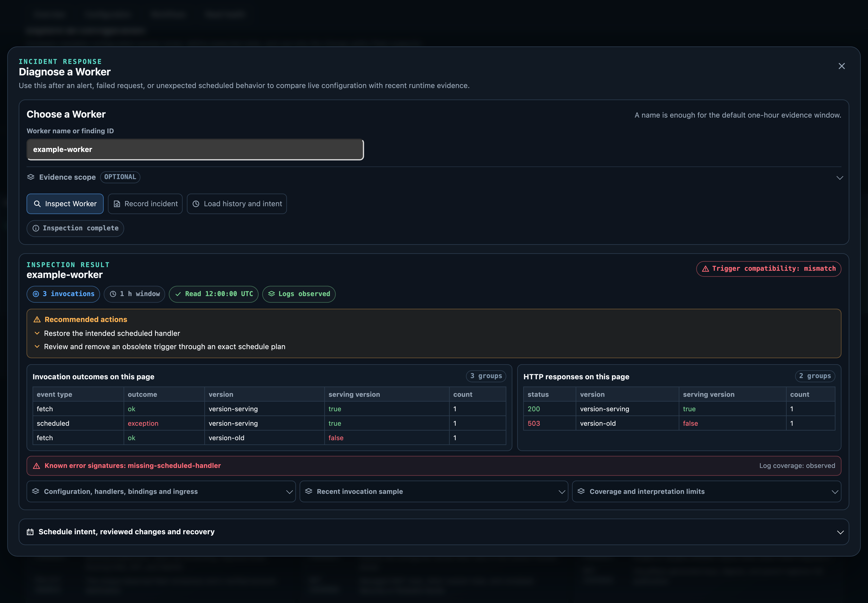Click the 3 invocations target icon
The width and height of the screenshot is (868, 603).
tap(36, 294)
